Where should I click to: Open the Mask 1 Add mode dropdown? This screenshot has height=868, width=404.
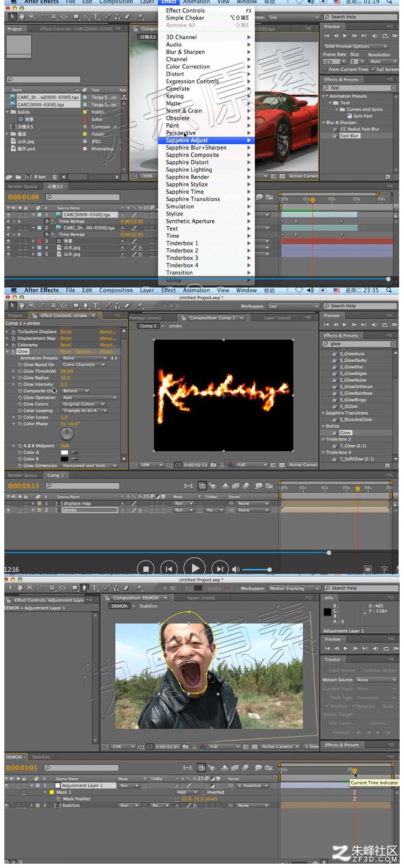pyautogui.click(x=187, y=792)
